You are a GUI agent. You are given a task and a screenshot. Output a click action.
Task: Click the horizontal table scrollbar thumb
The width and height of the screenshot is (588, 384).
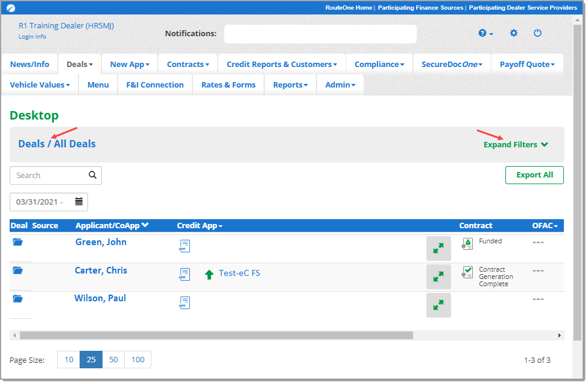[217, 335]
